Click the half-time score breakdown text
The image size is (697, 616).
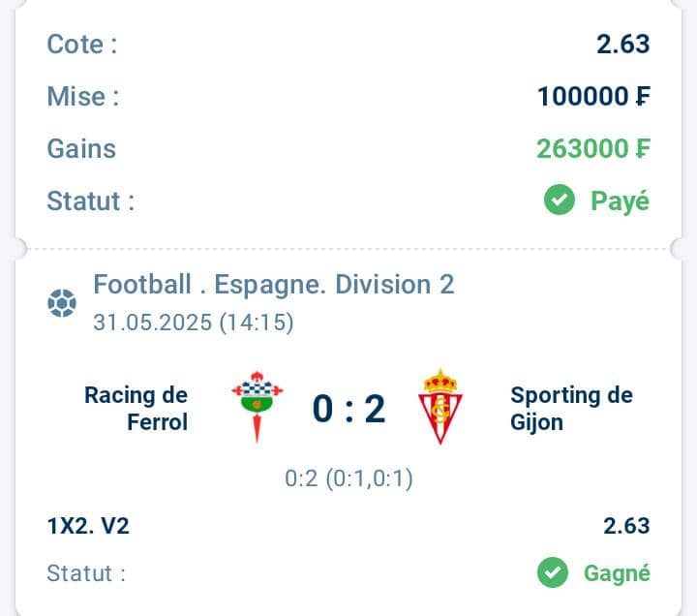(x=348, y=478)
